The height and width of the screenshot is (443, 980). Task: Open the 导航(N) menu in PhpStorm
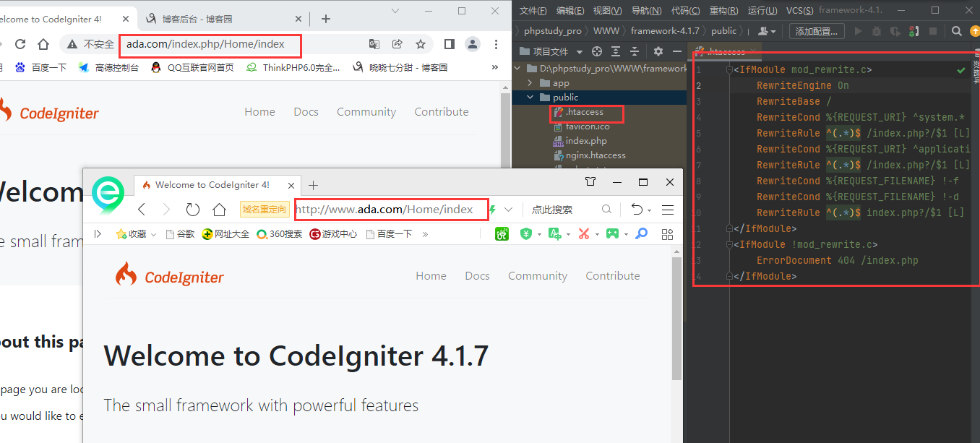pos(647,10)
